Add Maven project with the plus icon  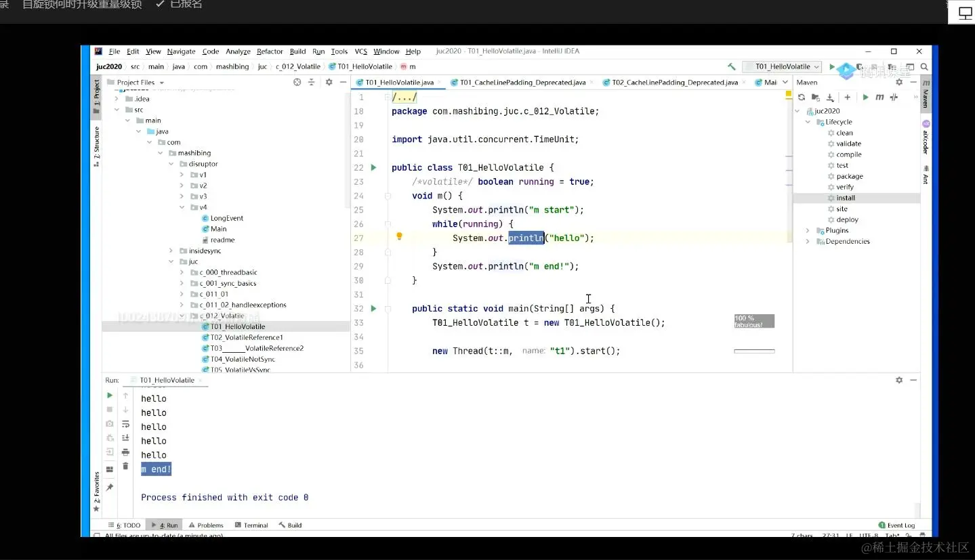[x=847, y=98]
